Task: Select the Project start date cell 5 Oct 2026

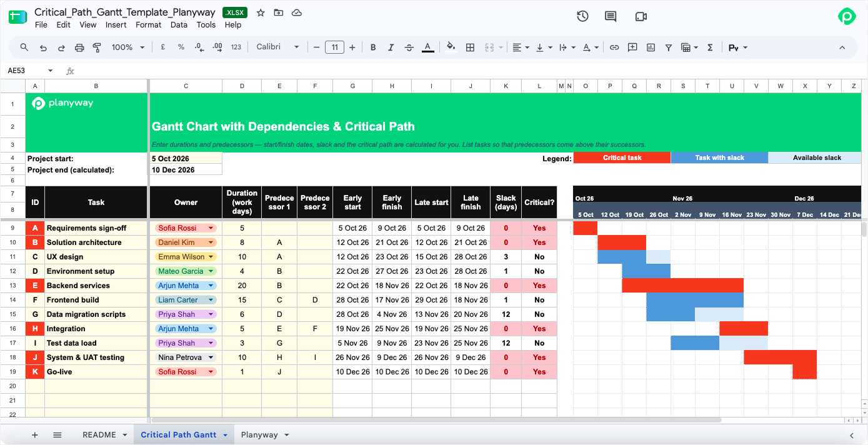Action: 186,159
